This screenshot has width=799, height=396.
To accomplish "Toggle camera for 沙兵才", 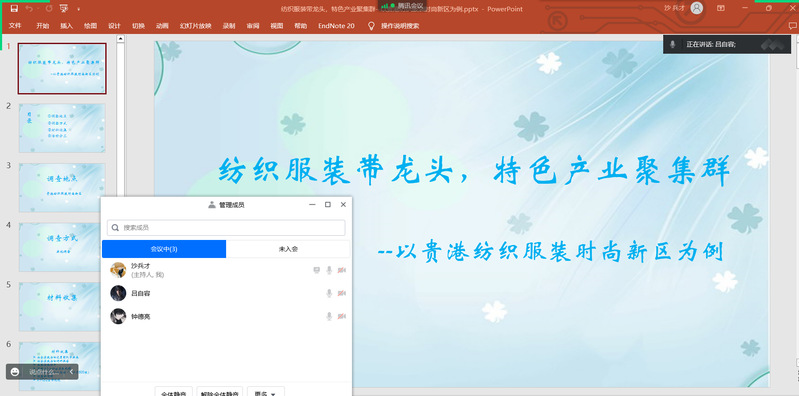I will coord(341,270).
